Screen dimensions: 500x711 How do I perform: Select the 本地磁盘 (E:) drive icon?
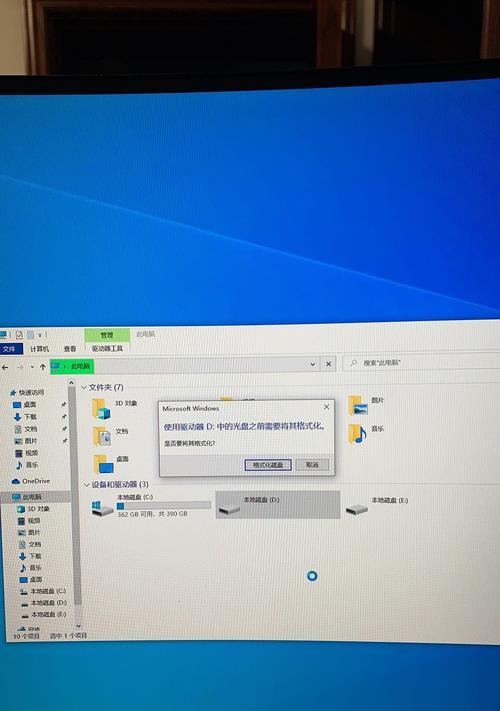[357, 509]
